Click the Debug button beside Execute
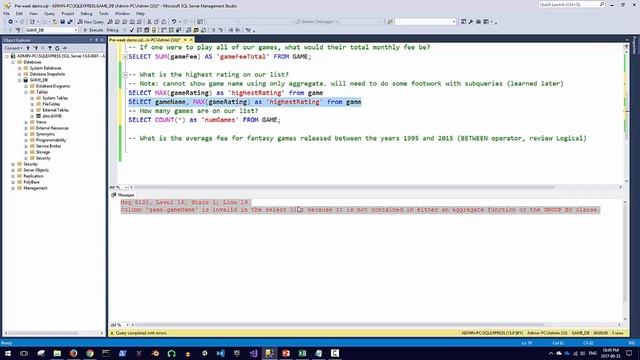The image size is (640, 360). click(x=112, y=30)
